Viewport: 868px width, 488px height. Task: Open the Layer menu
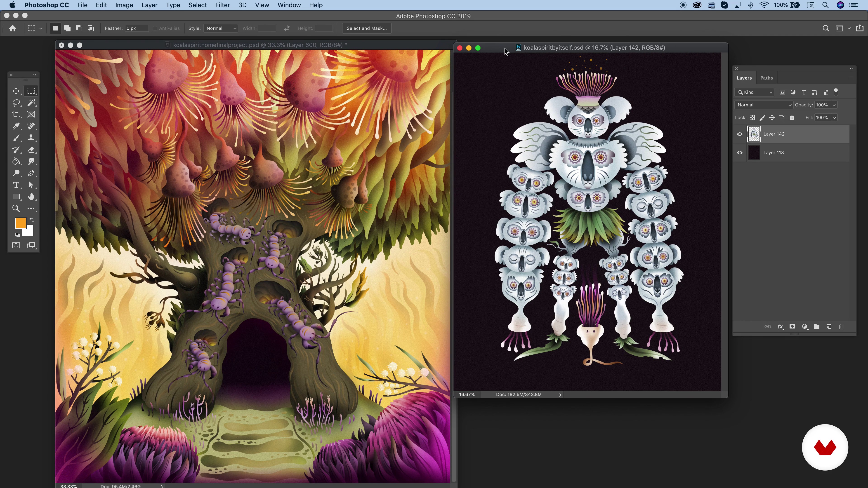click(149, 5)
